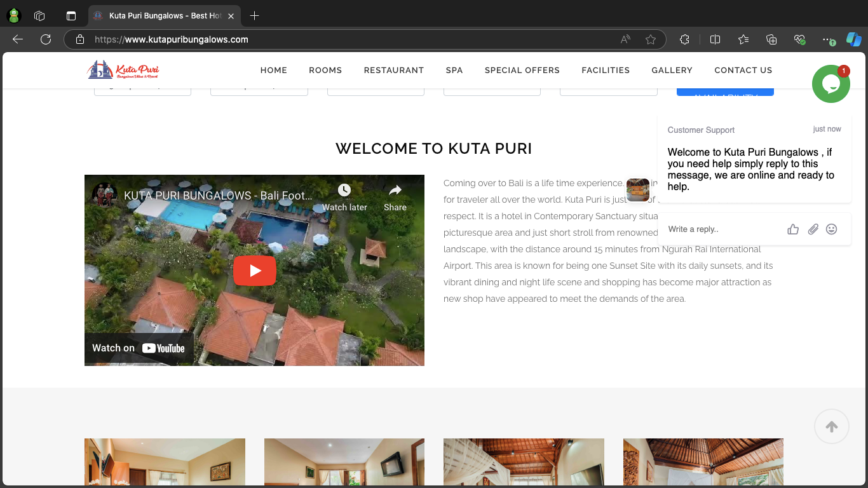The height and width of the screenshot is (488, 868).
Task: Open the first room photo thumbnail
Action: pos(165,462)
